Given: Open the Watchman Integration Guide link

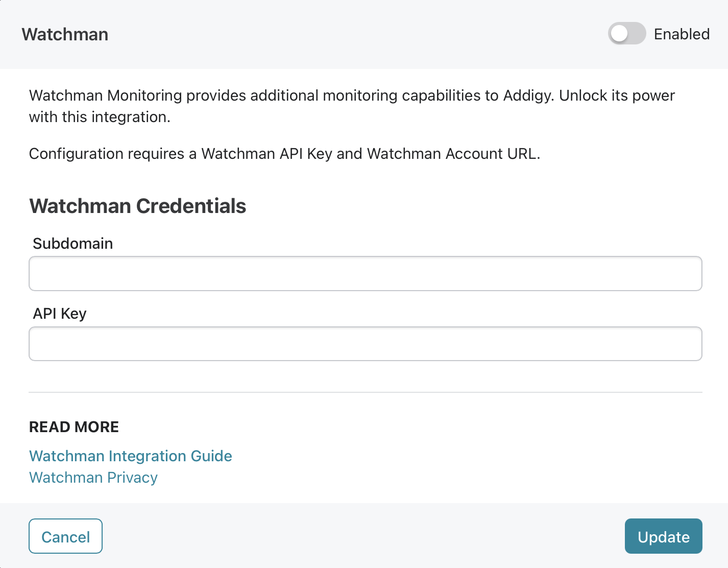Looking at the screenshot, I should (x=131, y=456).
